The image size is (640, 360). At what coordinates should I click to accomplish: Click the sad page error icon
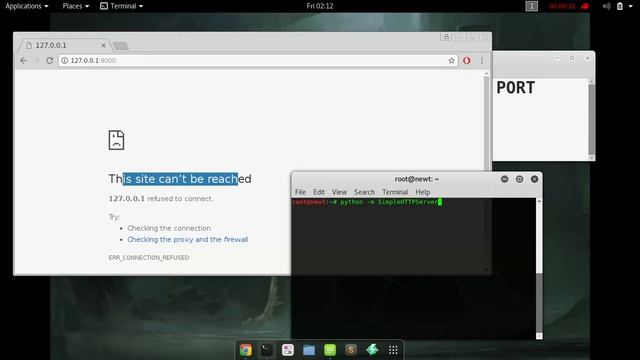click(x=116, y=140)
